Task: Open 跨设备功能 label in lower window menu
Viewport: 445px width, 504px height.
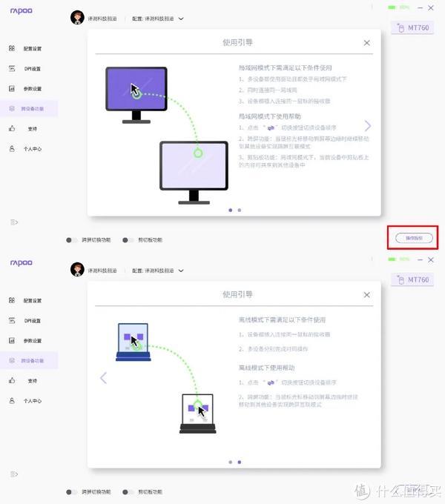Action: point(33,361)
